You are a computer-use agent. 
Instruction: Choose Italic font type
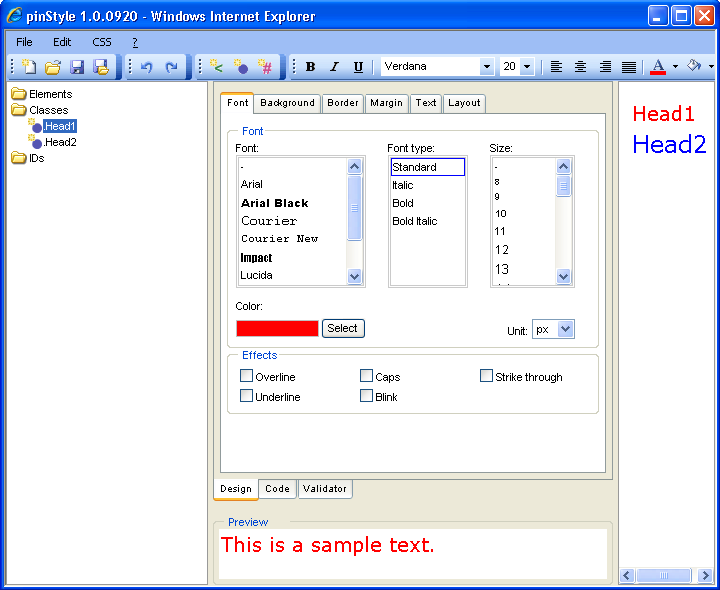[x=403, y=185]
